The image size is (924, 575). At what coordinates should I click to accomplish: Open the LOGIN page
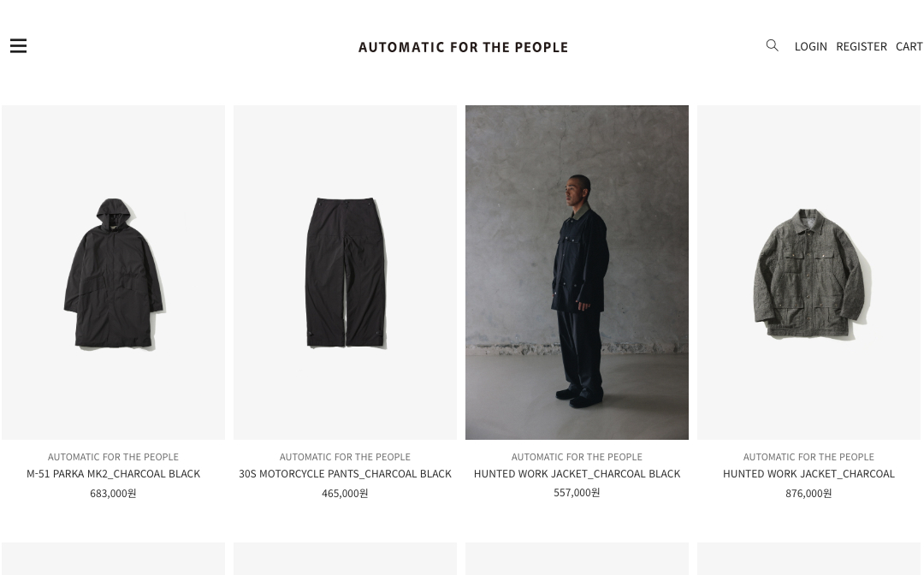click(810, 46)
